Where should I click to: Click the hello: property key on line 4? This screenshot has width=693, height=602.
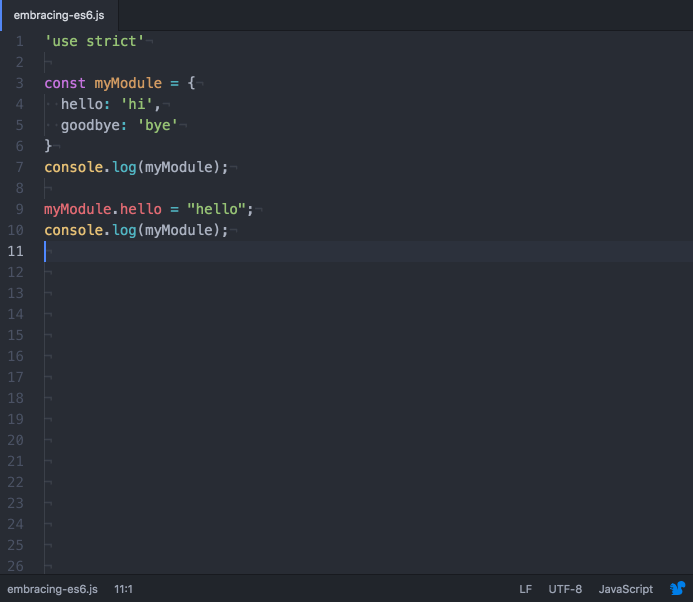click(x=85, y=104)
